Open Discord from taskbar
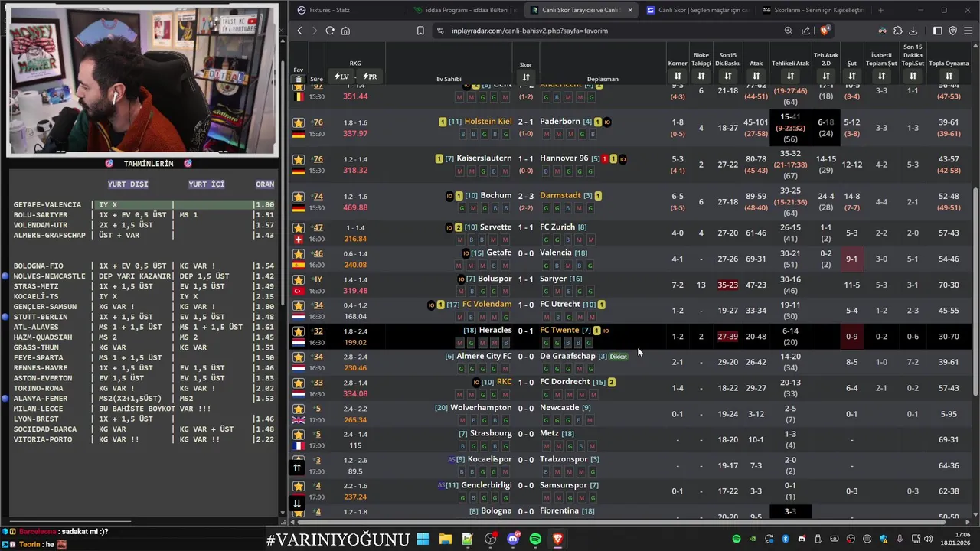 pos(513,539)
